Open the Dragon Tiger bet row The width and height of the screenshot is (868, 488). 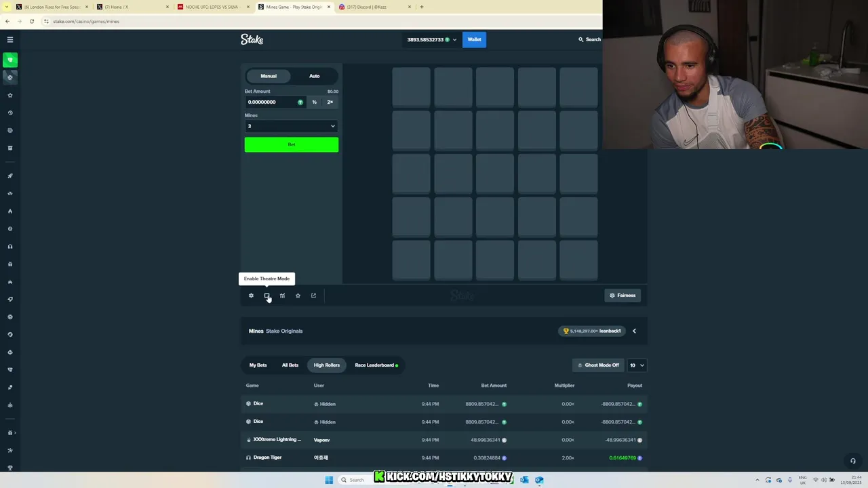point(444,457)
